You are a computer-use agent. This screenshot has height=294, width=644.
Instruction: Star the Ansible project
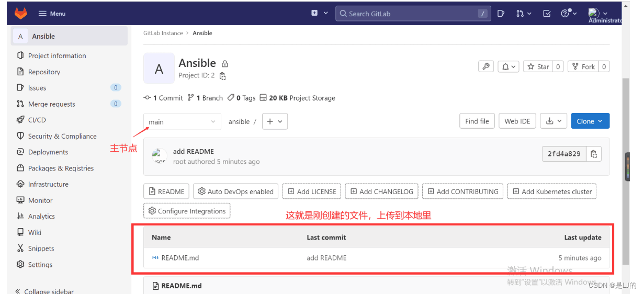click(x=538, y=66)
